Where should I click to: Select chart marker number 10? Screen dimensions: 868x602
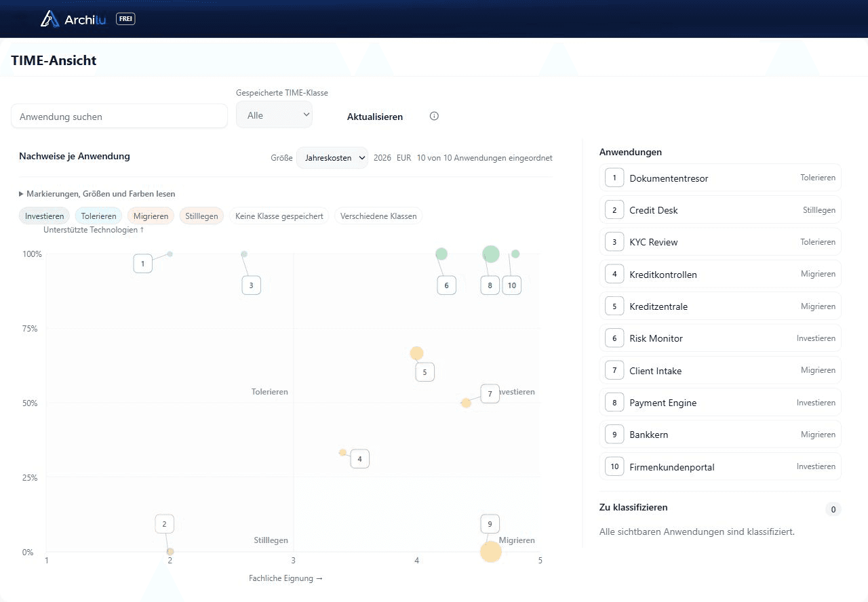tap(511, 285)
